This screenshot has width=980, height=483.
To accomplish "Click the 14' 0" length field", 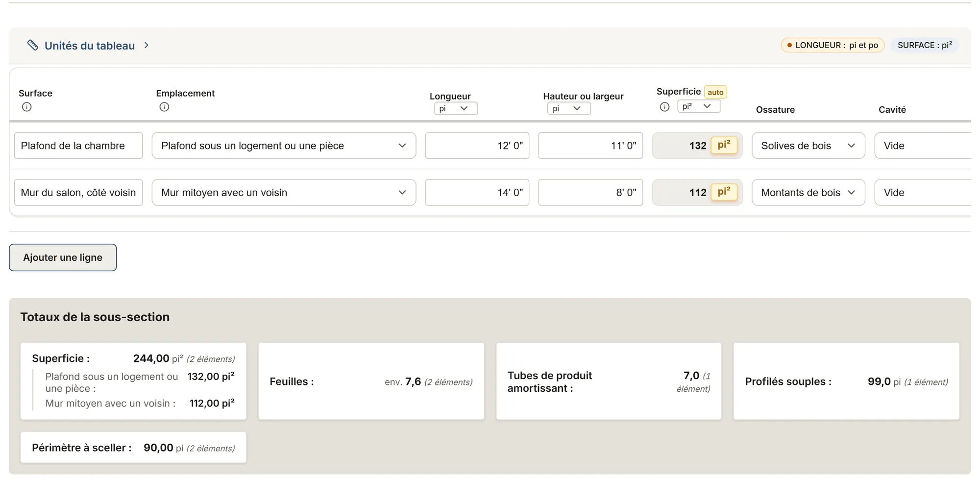I will click(x=477, y=192).
